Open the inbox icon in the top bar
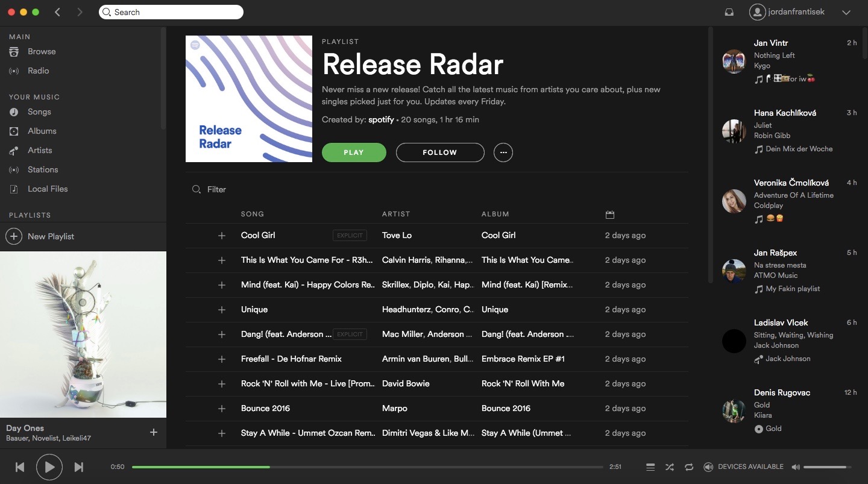The image size is (868, 484). [x=729, y=12]
